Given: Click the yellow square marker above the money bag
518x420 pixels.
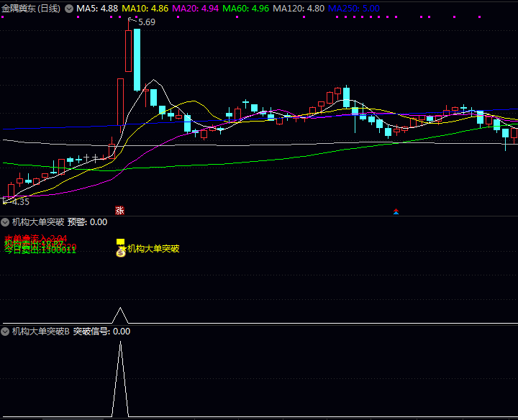Looking at the screenshot, I should pyautogui.click(x=121, y=242).
